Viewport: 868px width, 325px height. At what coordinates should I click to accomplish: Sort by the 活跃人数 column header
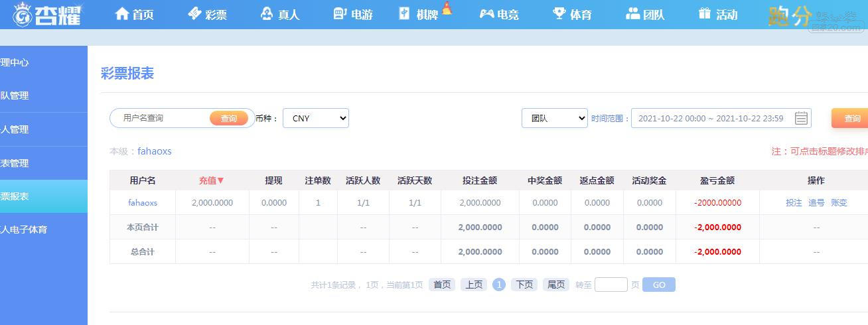[363, 180]
